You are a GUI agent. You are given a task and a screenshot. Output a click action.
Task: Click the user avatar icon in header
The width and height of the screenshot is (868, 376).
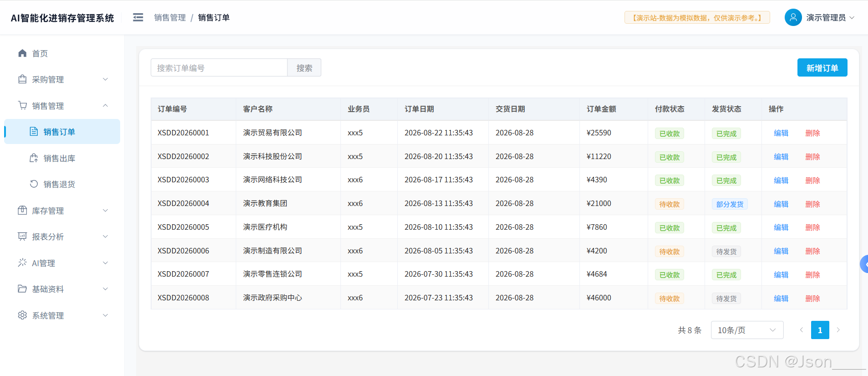[793, 17]
